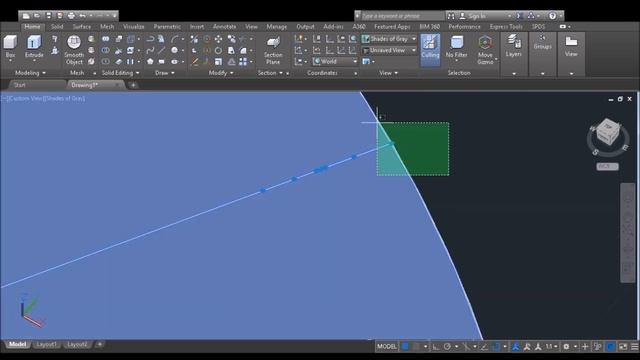Screen dimensions: 640x360
Task: Open the Unsaved View dropdown
Action: tap(389, 50)
